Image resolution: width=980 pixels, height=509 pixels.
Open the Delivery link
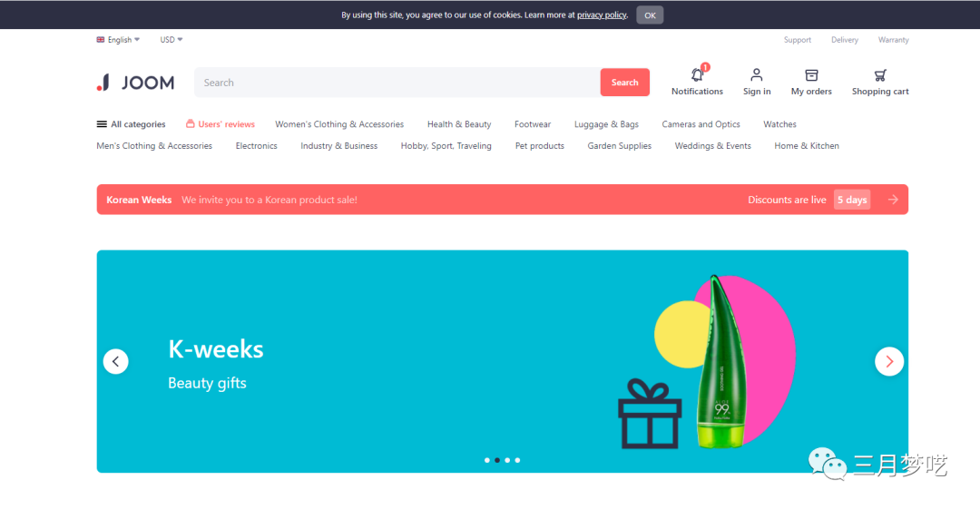click(x=845, y=40)
